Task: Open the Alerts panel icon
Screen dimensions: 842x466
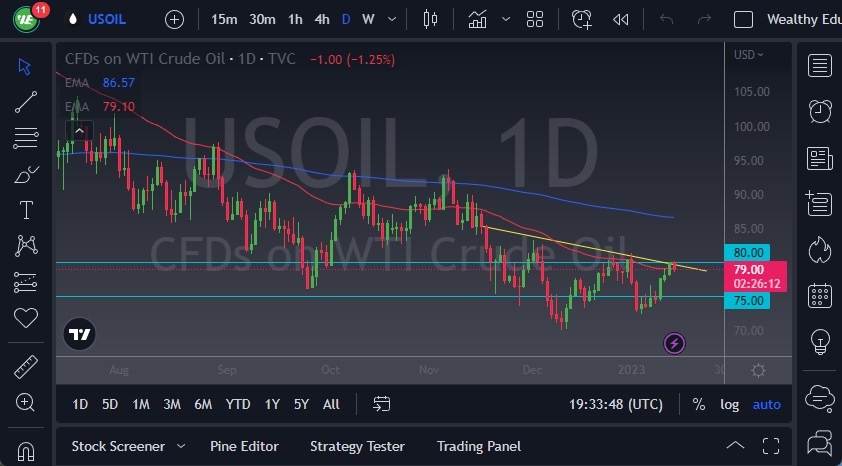Action: pyautogui.click(x=821, y=110)
